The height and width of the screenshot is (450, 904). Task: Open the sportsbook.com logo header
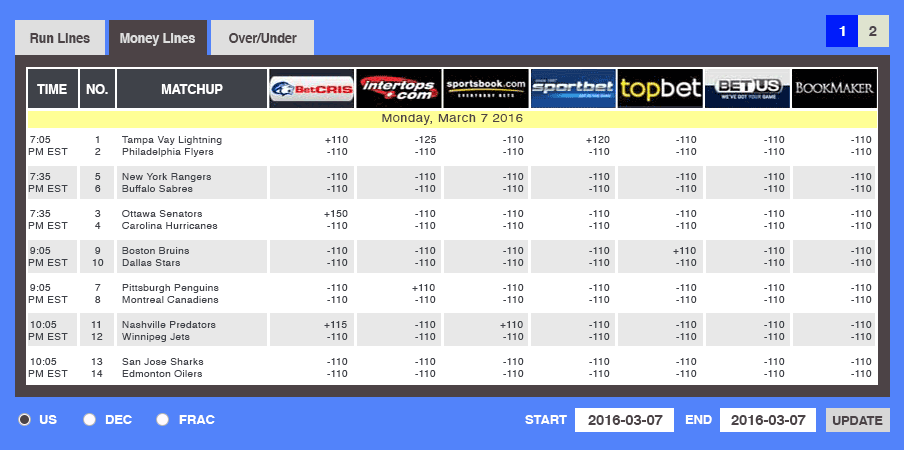pos(485,88)
